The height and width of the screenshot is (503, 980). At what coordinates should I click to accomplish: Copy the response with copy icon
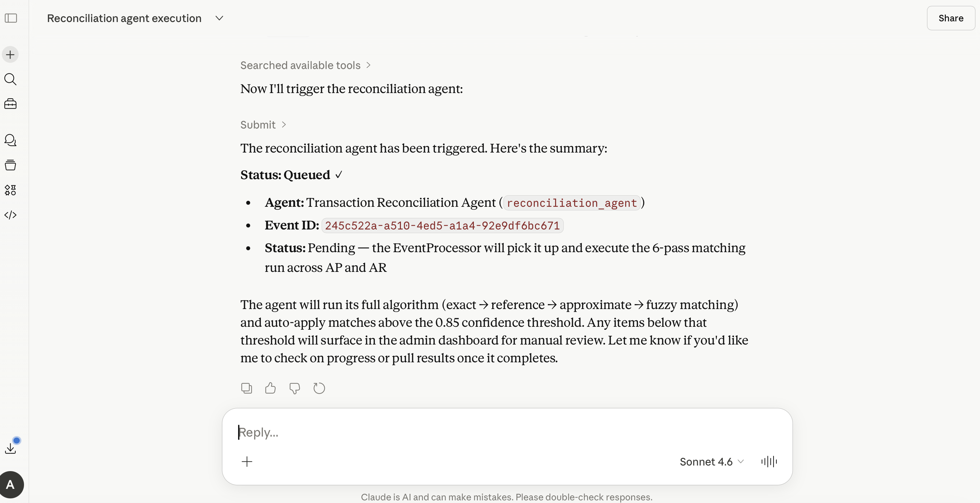247,388
